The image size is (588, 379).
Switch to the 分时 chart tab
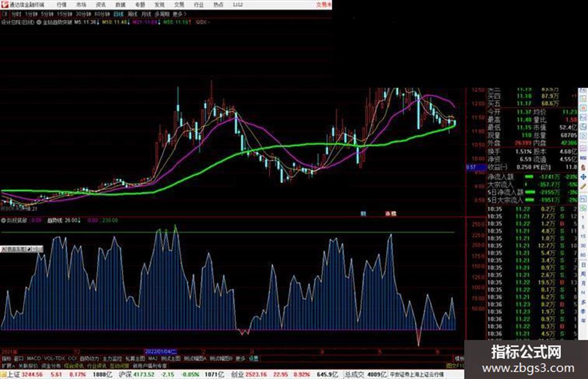pos(16,14)
